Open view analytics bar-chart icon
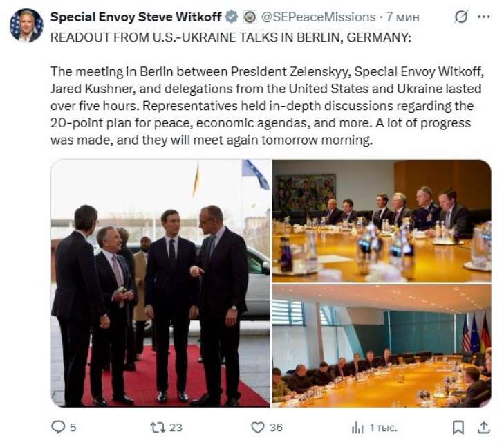 [x=357, y=428]
